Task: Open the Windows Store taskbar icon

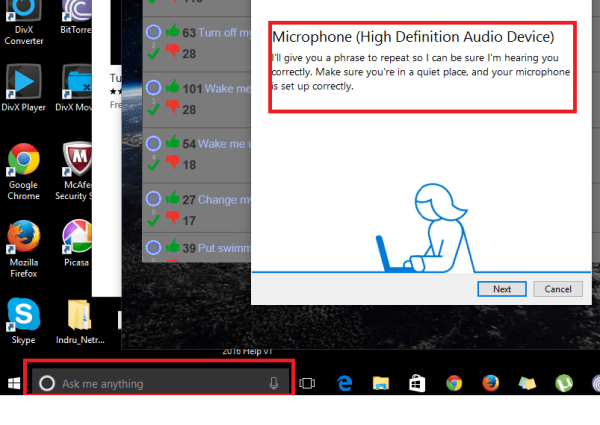Action: coord(416,383)
